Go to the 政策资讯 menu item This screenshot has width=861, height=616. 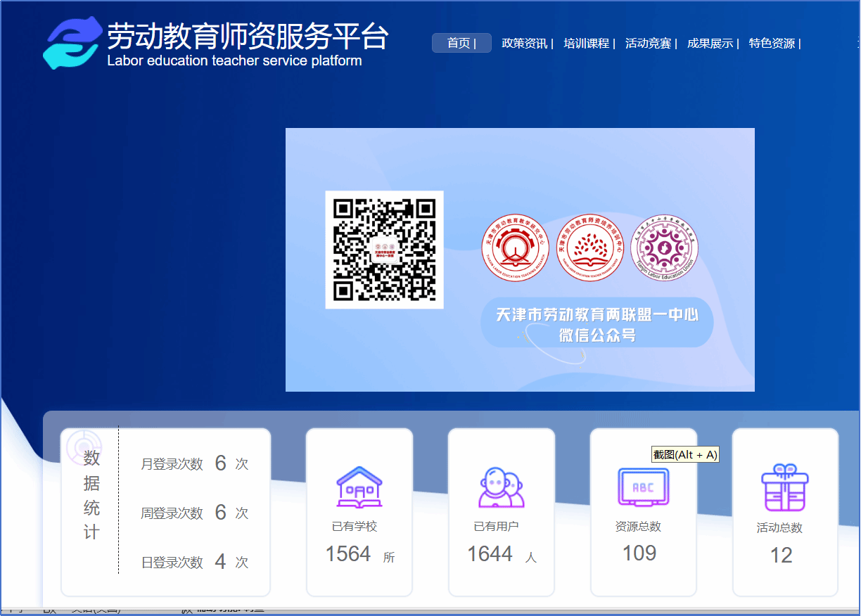(x=525, y=44)
